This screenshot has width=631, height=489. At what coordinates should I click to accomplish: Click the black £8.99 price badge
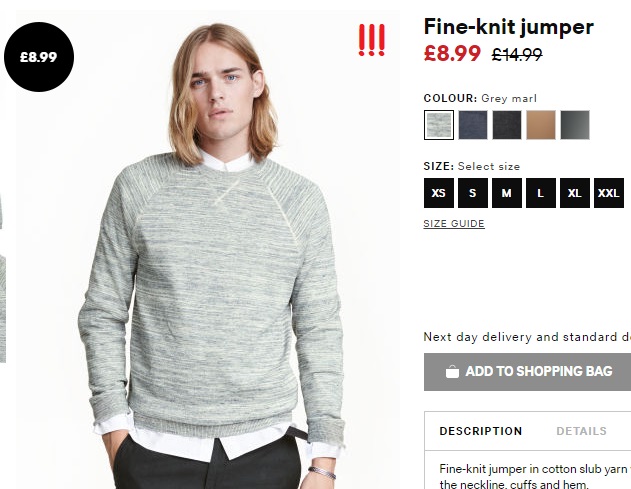pyautogui.click(x=39, y=57)
